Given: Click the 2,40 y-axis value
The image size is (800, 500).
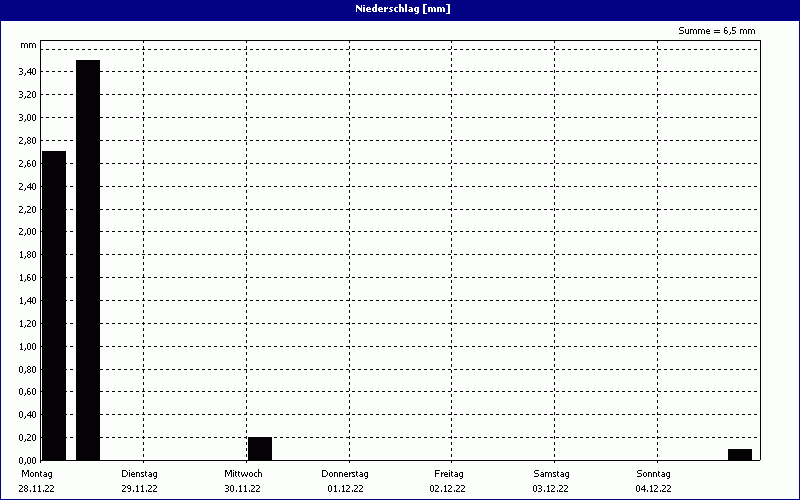Looking at the screenshot, I should pyautogui.click(x=27, y=187).
